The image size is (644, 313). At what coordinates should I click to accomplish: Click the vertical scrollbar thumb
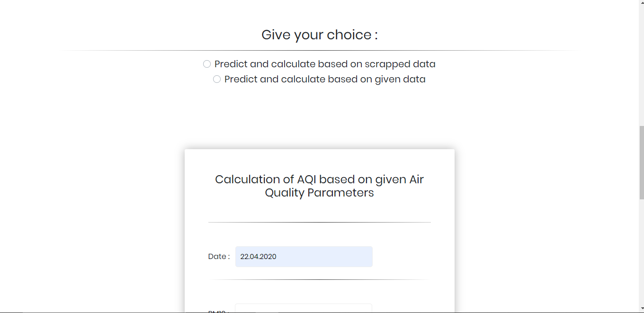click(641, 162)
